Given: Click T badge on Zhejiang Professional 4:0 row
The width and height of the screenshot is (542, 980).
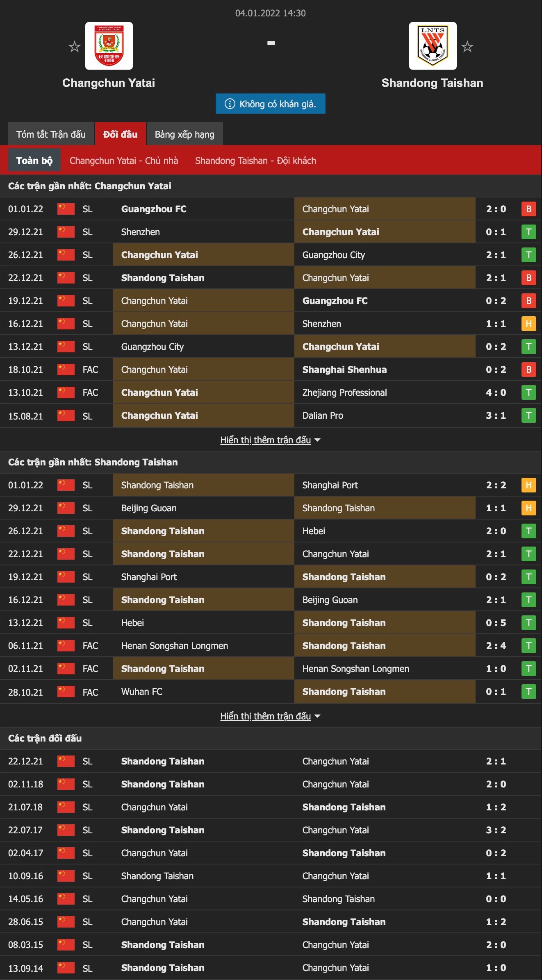Looking at the screenshot, I should [x=529, y=392].
